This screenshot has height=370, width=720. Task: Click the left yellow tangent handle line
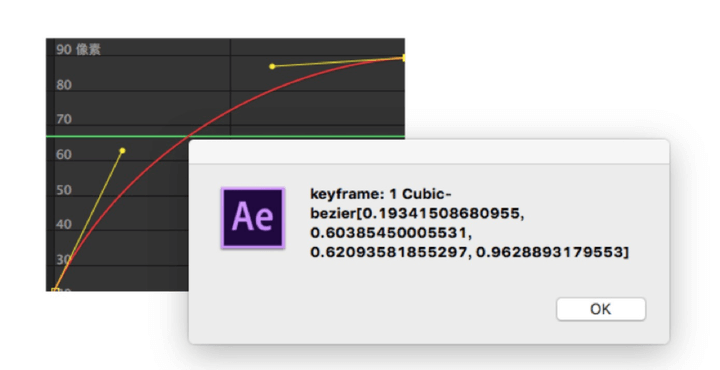(89, 220)
